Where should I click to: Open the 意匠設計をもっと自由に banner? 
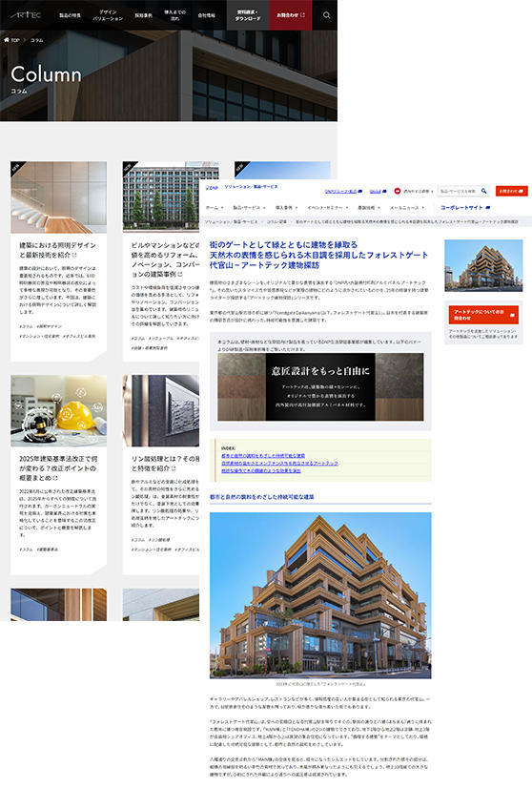320,386
